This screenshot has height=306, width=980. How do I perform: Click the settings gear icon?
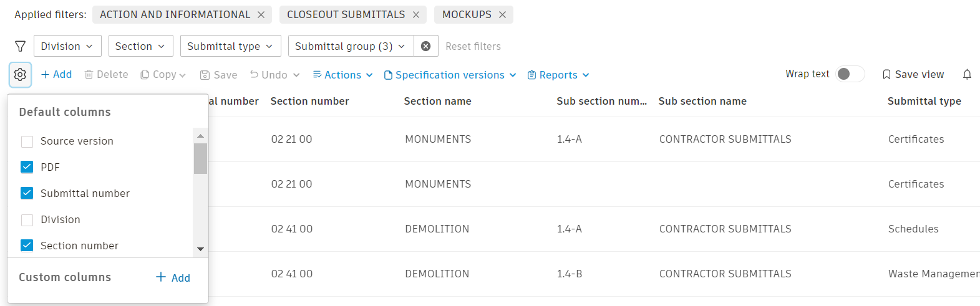(x=20, y=75)
